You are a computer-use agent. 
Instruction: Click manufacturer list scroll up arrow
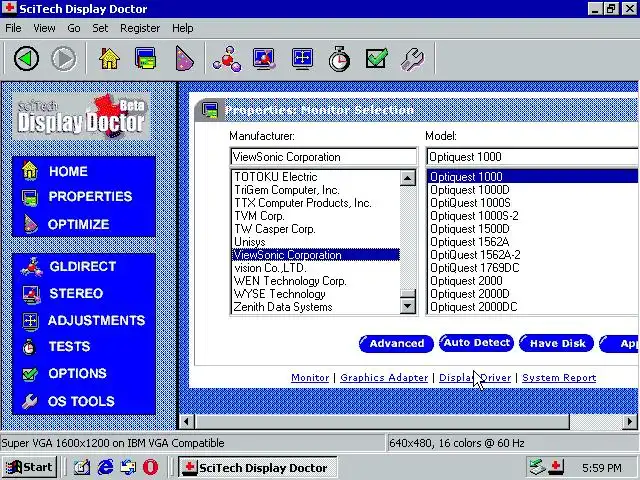pyautogui.click(x=408, y=178)
